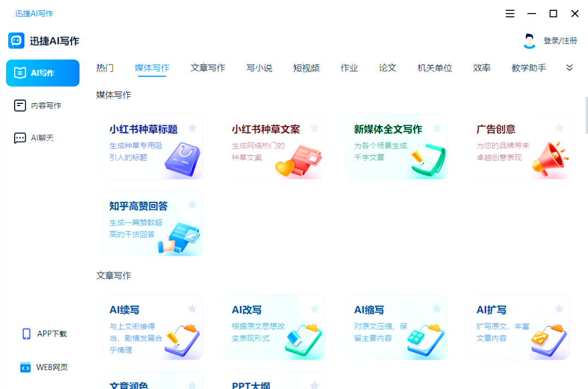Click the APP下载 link
The image size is (588, 389).
(52, 334)
